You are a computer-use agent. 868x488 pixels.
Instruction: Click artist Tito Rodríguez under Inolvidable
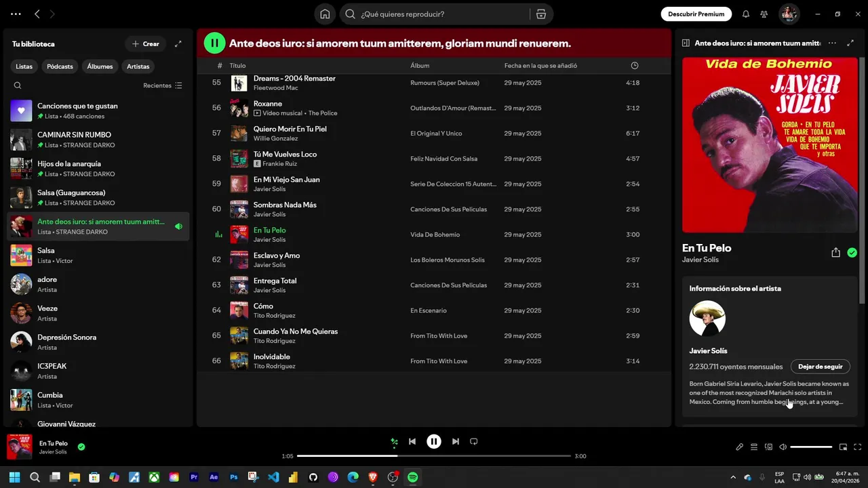tap(275, 366)
